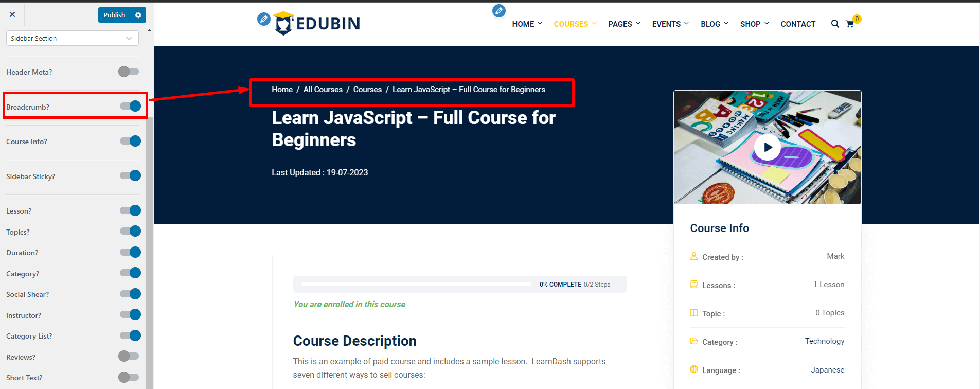This screenshot has width=980, height=389.
Task: Expand the Pages navigation dropdown
Action: coord(624,24)
